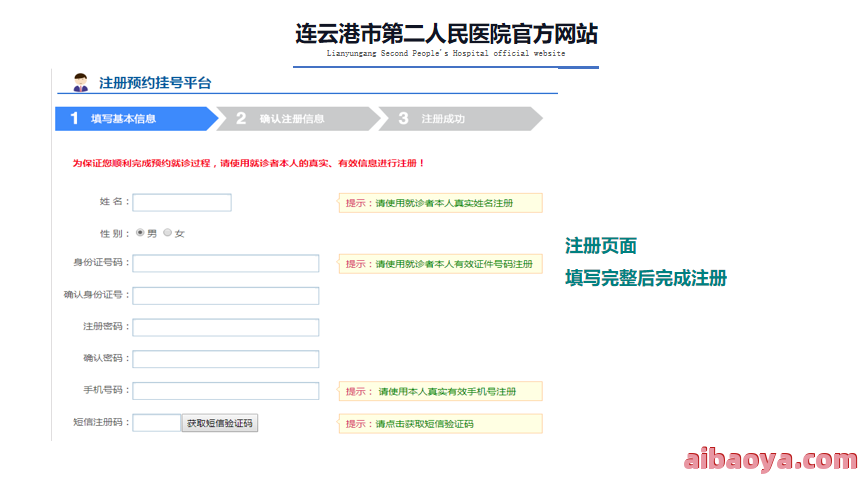Click the user avatar icon beside 注册预约挂号平台

click(x=81, y=82)
